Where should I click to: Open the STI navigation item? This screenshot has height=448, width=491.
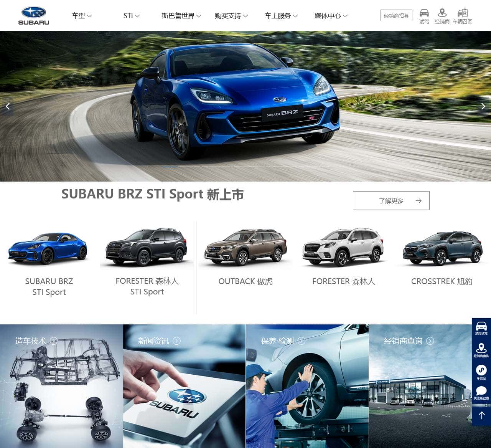tap(128, 16)
